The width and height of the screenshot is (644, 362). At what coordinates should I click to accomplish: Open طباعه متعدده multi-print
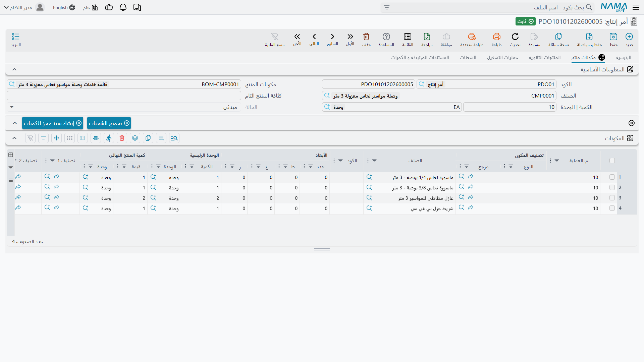coord(472,40)
